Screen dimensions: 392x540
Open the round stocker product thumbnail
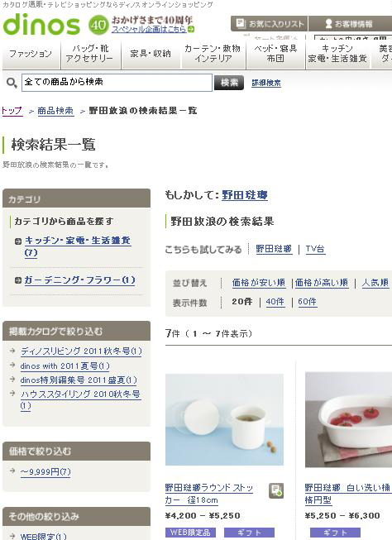click(x=224, y=419)
